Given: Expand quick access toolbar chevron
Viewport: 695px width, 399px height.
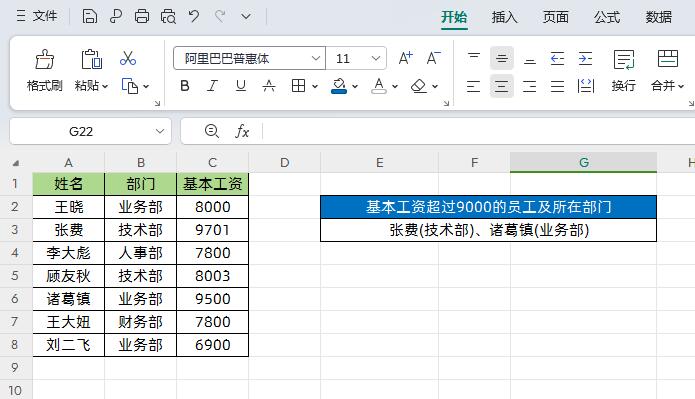Looking at the screenshot, I should pos(246,17).
